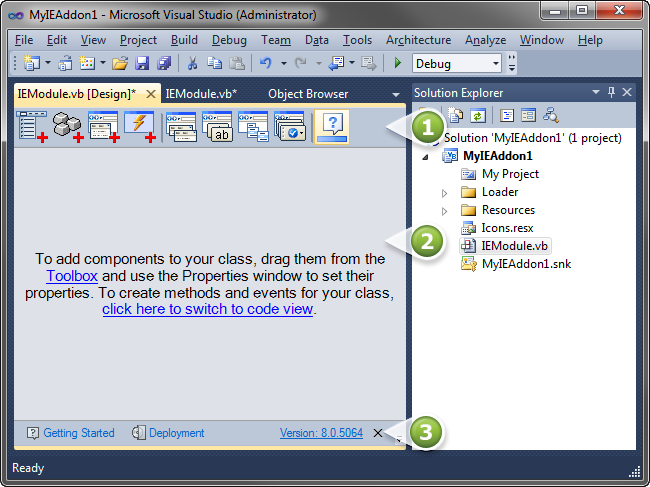
Task: Click the Navigate Forward icon
Action: 369,63
